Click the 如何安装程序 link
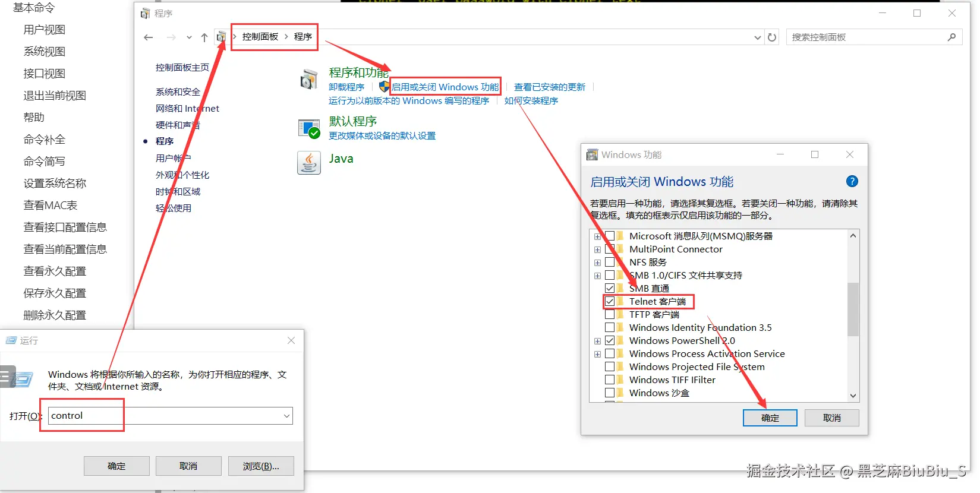The width and height of the screenshot is (980, 493). click(531, 101)
